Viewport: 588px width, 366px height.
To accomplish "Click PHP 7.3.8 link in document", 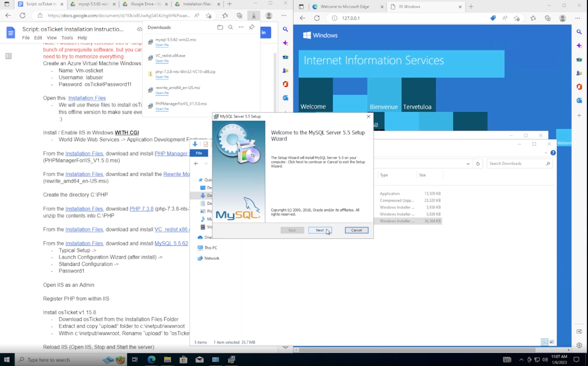I will pyautogui.click(x=141, y=209).
